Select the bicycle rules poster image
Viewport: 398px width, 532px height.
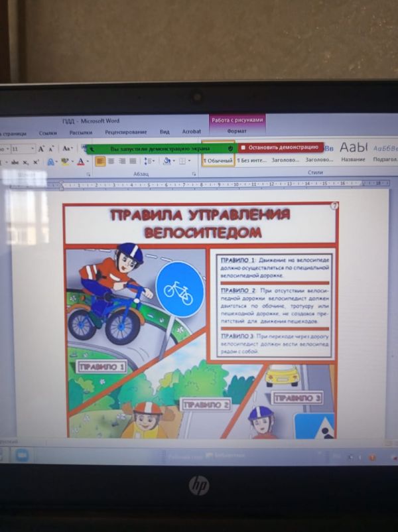200,320
